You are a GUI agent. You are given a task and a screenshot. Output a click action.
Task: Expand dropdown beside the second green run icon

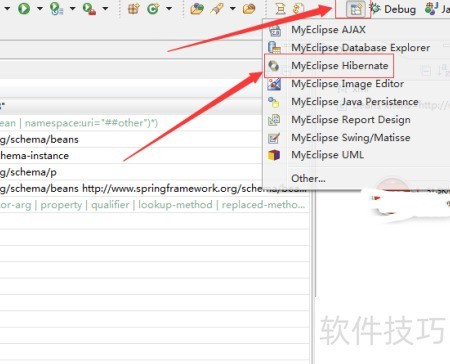coord(72,8)
